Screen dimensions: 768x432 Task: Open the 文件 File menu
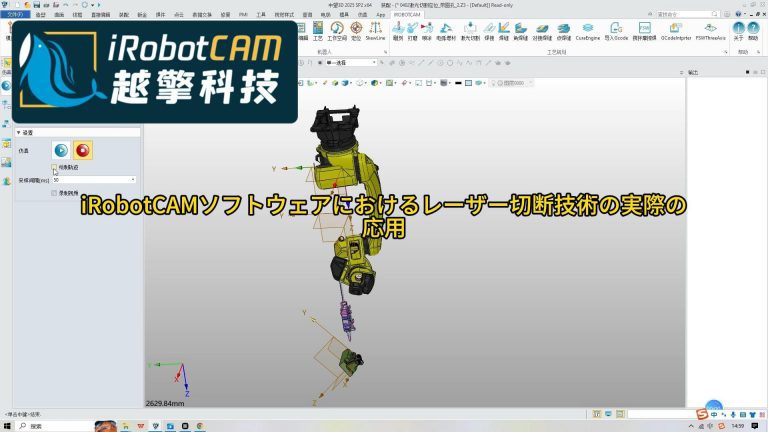16,15
